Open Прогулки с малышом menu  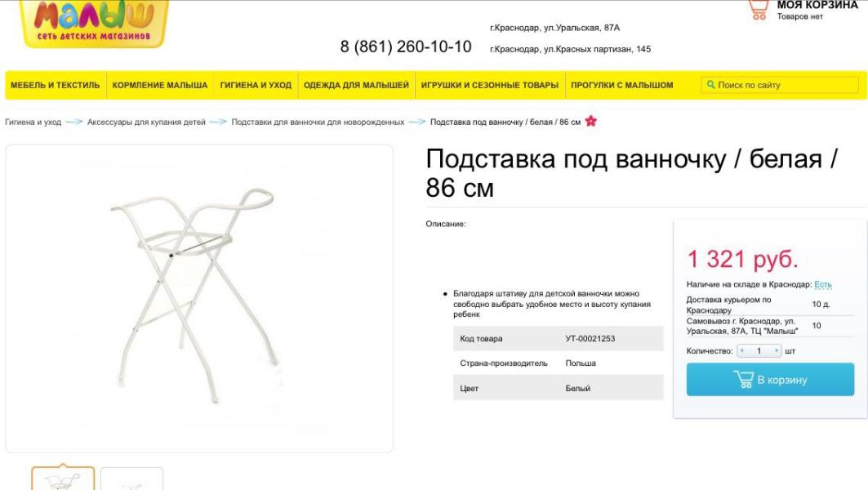(621, 85)
